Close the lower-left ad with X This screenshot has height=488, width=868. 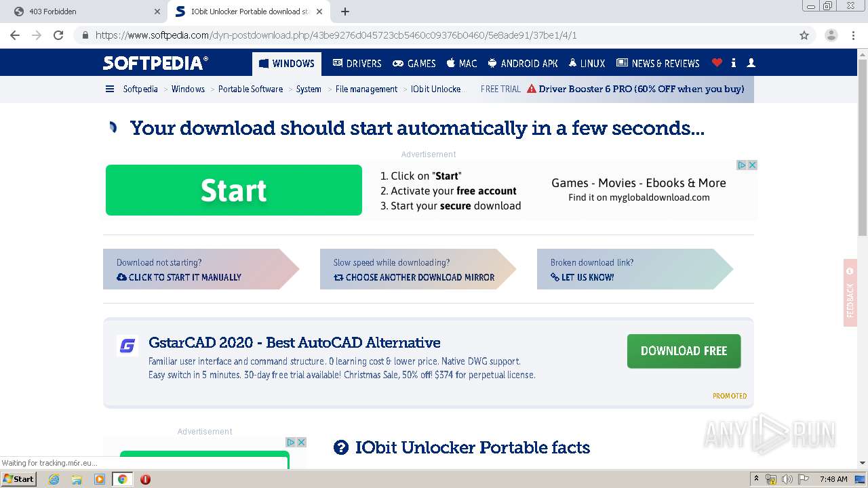(301, 442)
